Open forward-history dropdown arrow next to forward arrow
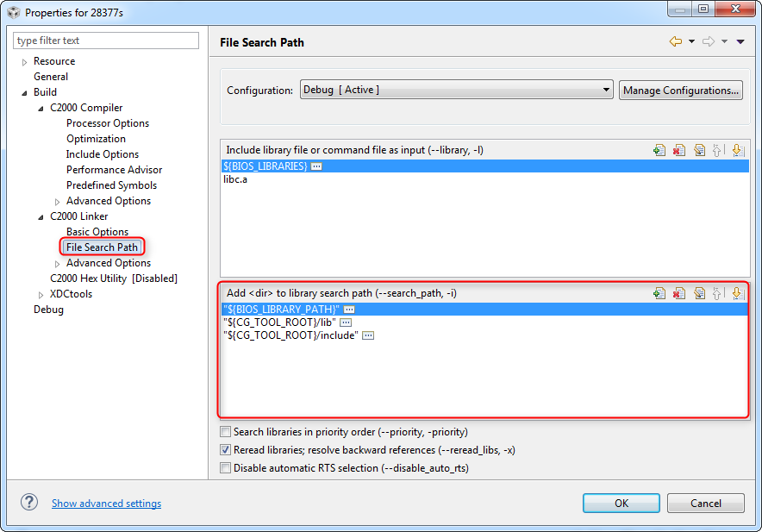This screenshot has width=762, height=532. point(725,42)
